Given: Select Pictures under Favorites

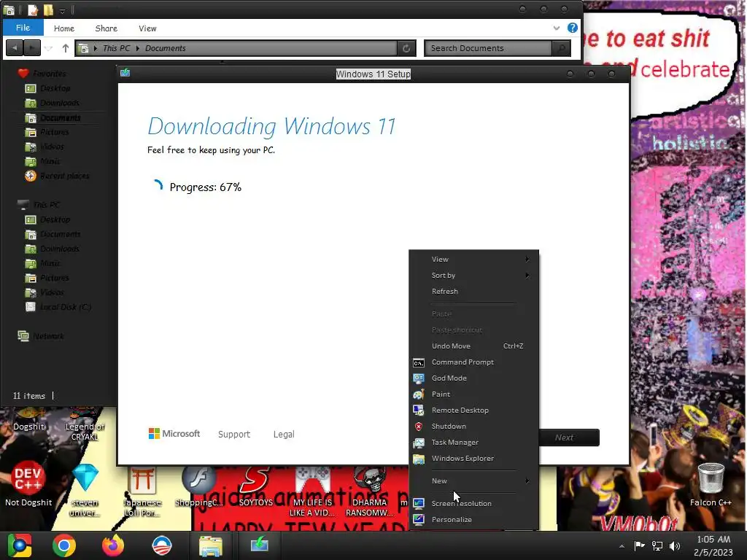Looking at the screenshot, I should point(54,133).
